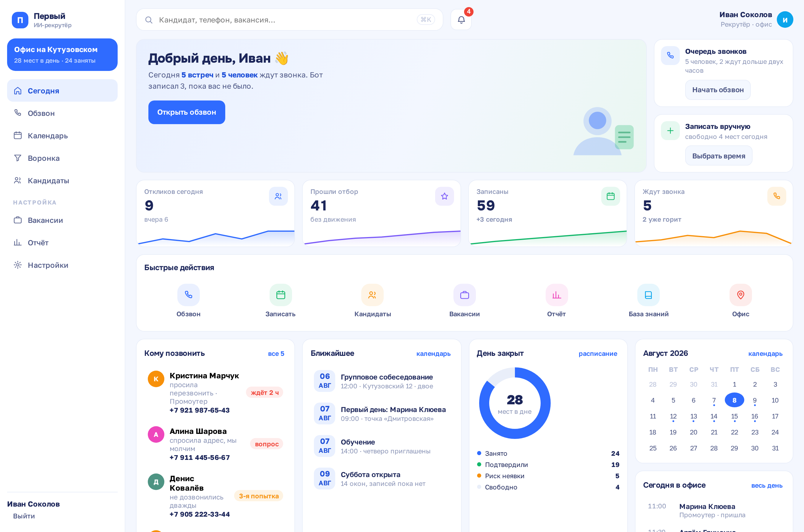Select August 15 in the calendar
804x532 pixels.
tap(734, 416)
